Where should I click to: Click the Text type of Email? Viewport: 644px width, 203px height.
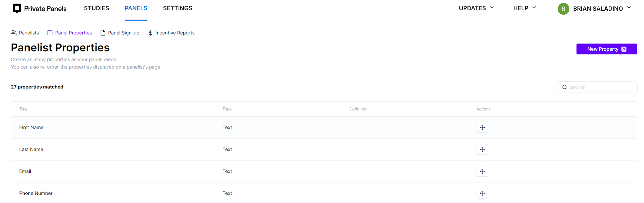point(227,171)
